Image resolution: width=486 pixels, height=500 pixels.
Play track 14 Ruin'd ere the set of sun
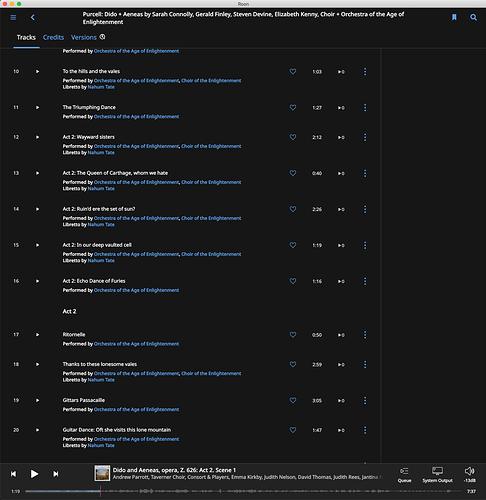pyautogui.click(x=37, y=209)
